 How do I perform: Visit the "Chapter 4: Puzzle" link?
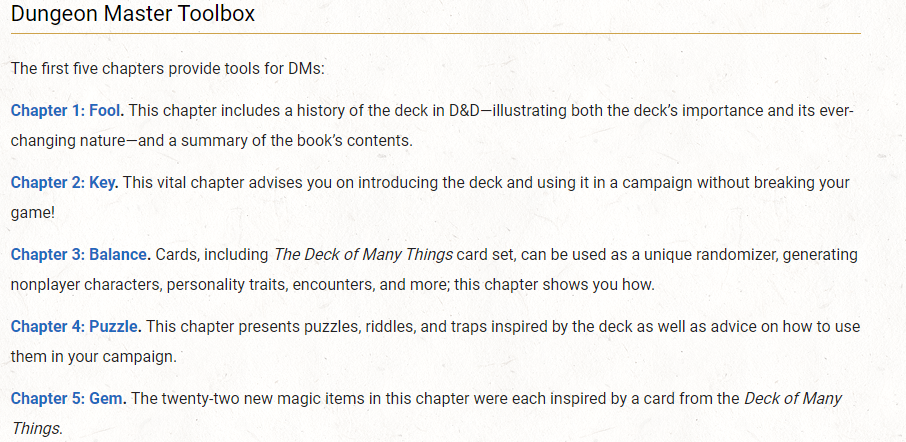pyautogui.click(x=75, y=327)
